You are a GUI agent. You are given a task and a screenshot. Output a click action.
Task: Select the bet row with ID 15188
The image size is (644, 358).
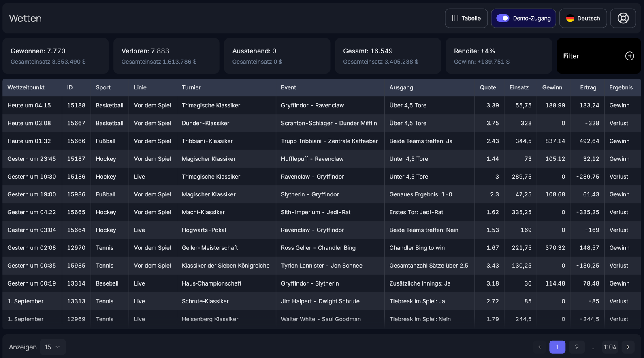76,105
